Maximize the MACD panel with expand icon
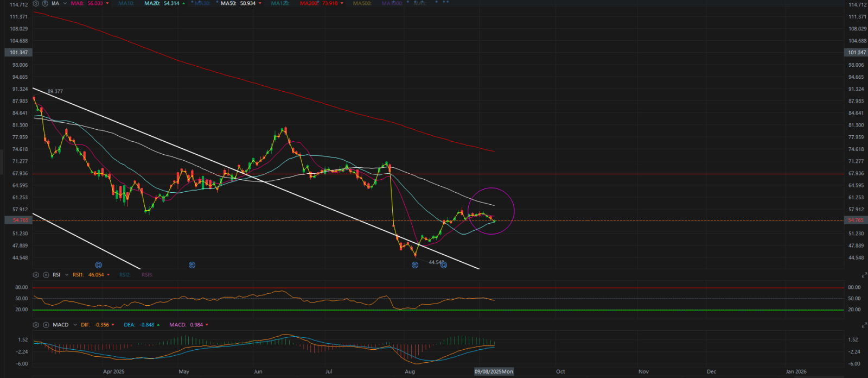The image size is (868, 378). [x=864, y=325]
